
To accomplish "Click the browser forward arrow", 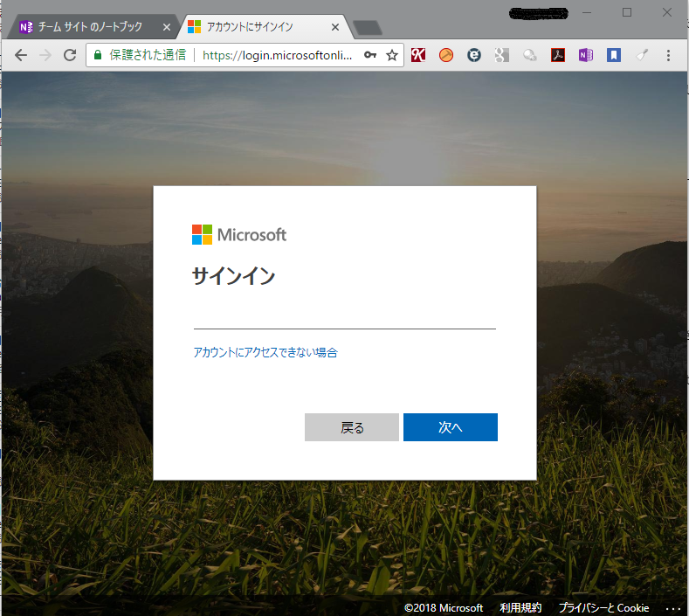I will tap(45, 55).
